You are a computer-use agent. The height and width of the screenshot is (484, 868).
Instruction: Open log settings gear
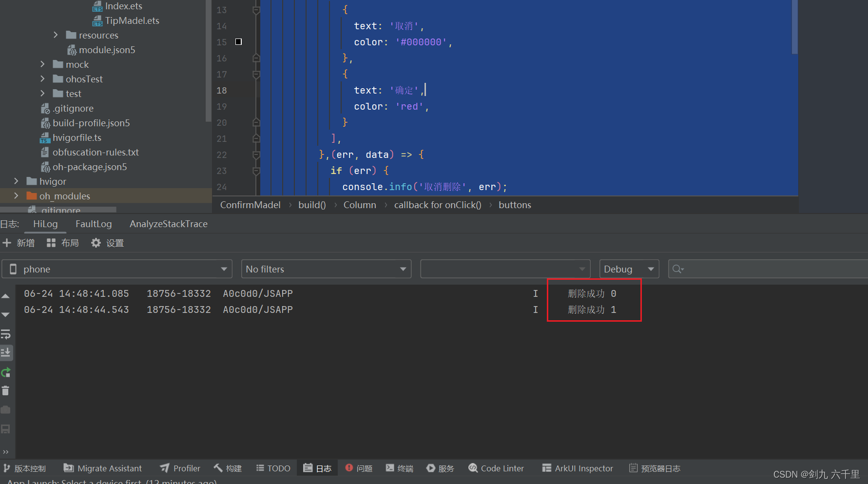[107, 243]
